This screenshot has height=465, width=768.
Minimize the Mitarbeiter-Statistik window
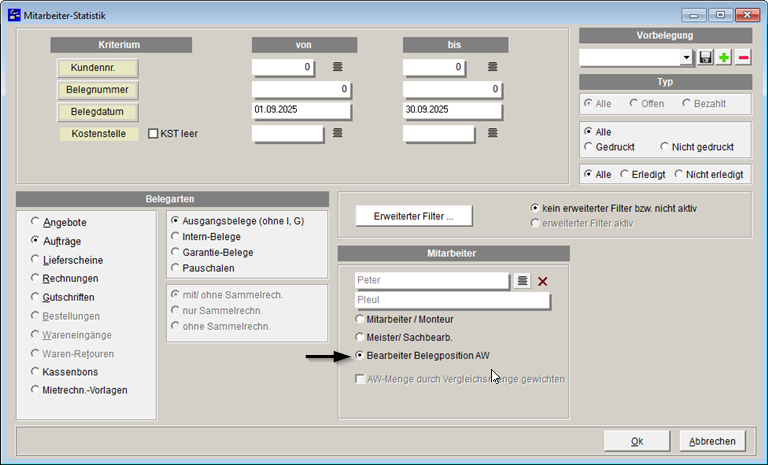694,15
